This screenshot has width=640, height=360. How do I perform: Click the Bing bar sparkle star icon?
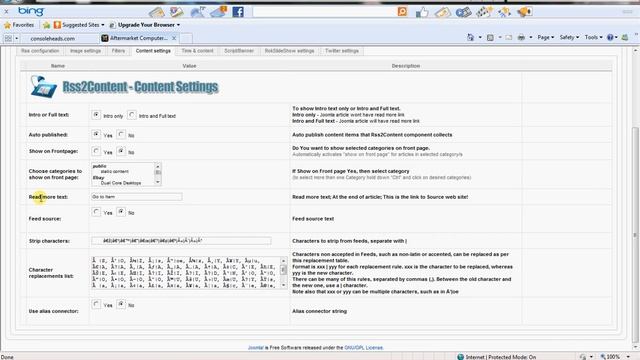click(504, 12)
